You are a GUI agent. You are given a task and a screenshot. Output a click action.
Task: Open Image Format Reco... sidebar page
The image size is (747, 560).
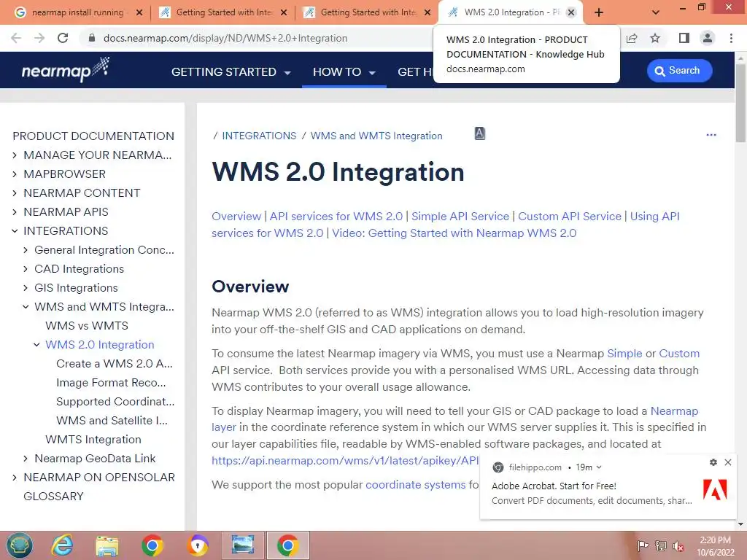[111, 383]
